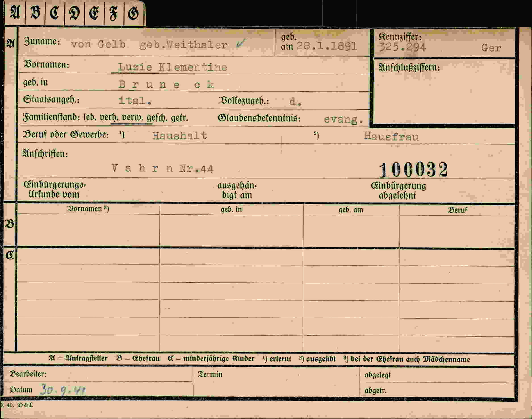This screenshot has width=532, height=419.
Task: Click citizenship value 'ital.'
Action: (135, 101)
